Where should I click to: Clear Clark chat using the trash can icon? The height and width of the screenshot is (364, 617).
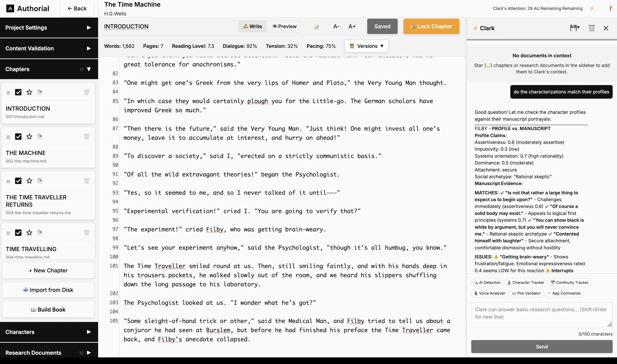tap(591, 28)
